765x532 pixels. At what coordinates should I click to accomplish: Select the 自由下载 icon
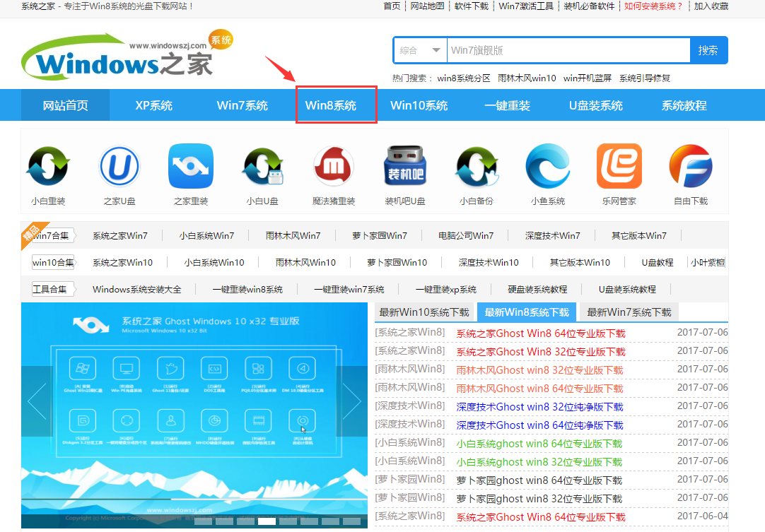point(691,166)
